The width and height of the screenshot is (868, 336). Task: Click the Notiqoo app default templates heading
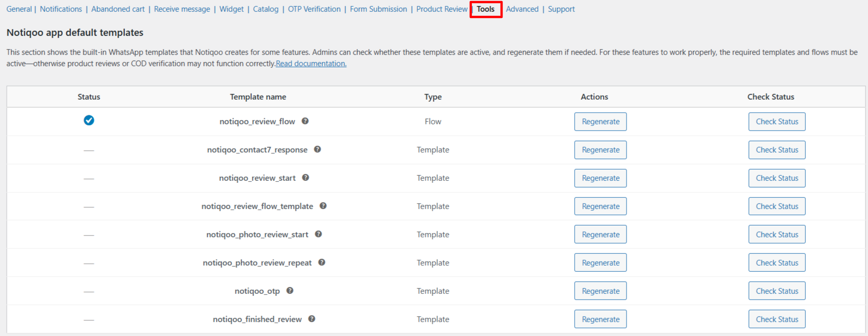[x=75, y=32]
